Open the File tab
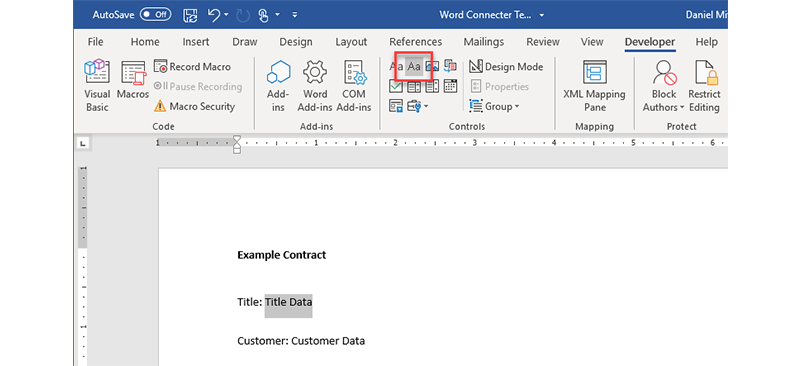The height and width of the screenshot is (366, 800). [95, 42]
